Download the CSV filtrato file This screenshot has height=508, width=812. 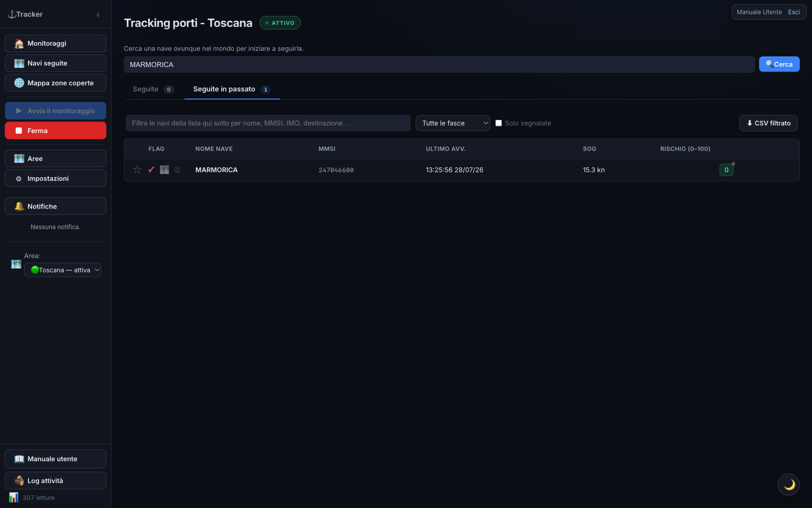[768, 123]
